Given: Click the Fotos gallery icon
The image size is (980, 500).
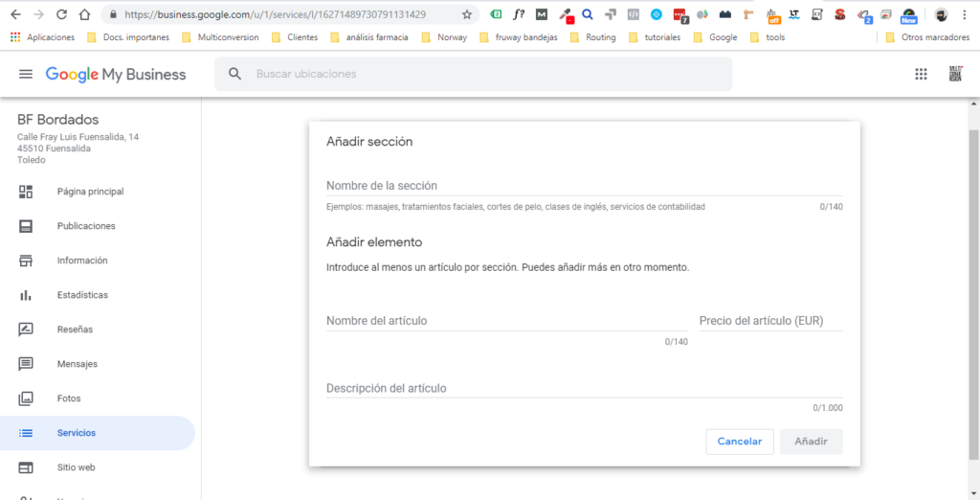Looking at the screenshot, I should [26, 398].
